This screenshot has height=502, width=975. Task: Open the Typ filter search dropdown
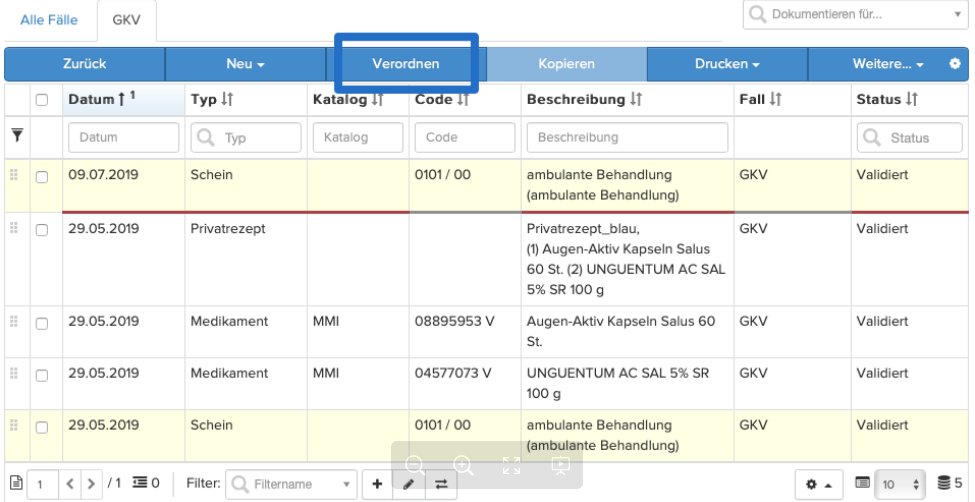coord(246,137)
